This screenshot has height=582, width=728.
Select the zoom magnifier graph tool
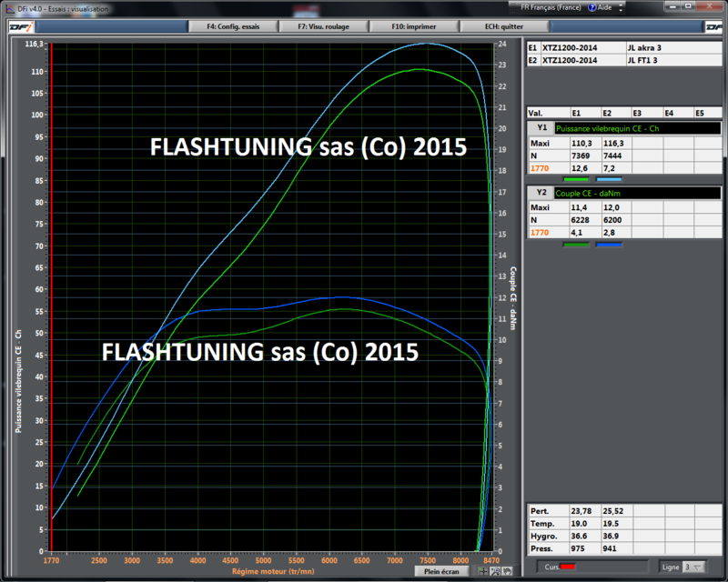click(495, 571)
